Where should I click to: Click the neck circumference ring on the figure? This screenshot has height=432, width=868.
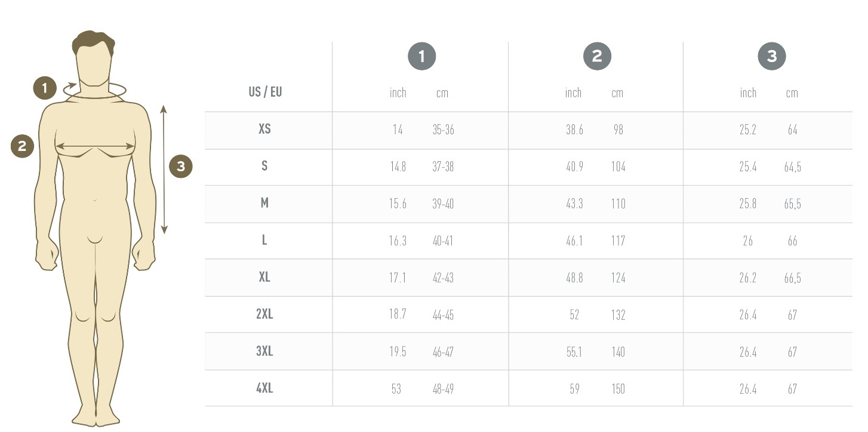95,90
